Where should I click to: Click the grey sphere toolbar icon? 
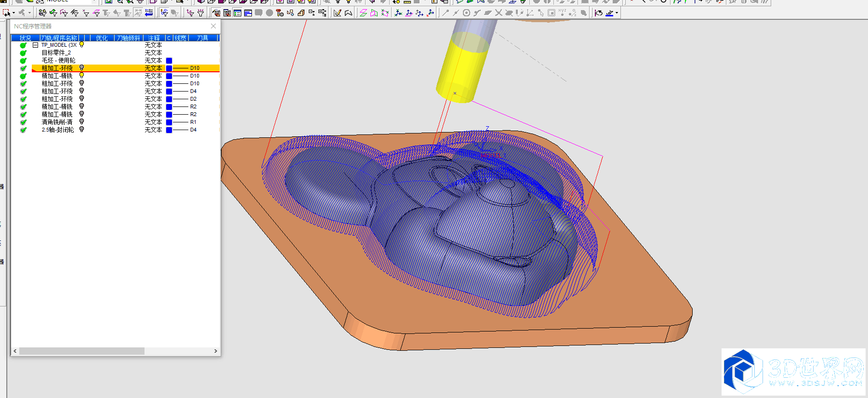pos(269,13)
